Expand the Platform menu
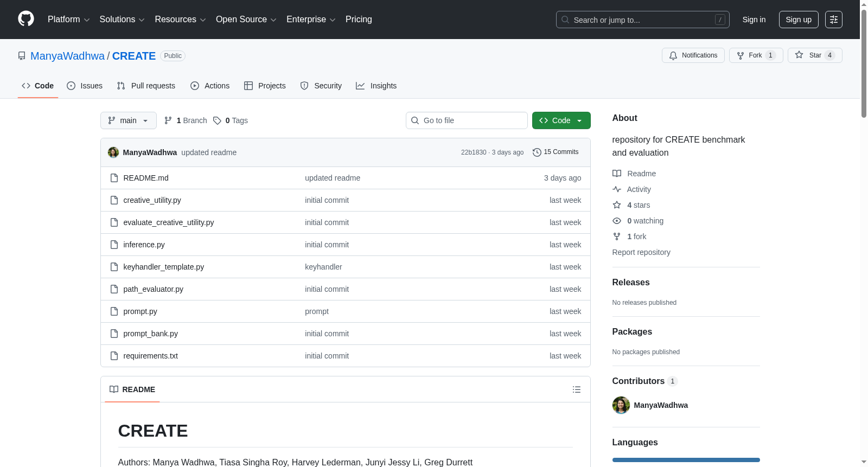Screen dimensions: 868x467 tap(69, 20)
